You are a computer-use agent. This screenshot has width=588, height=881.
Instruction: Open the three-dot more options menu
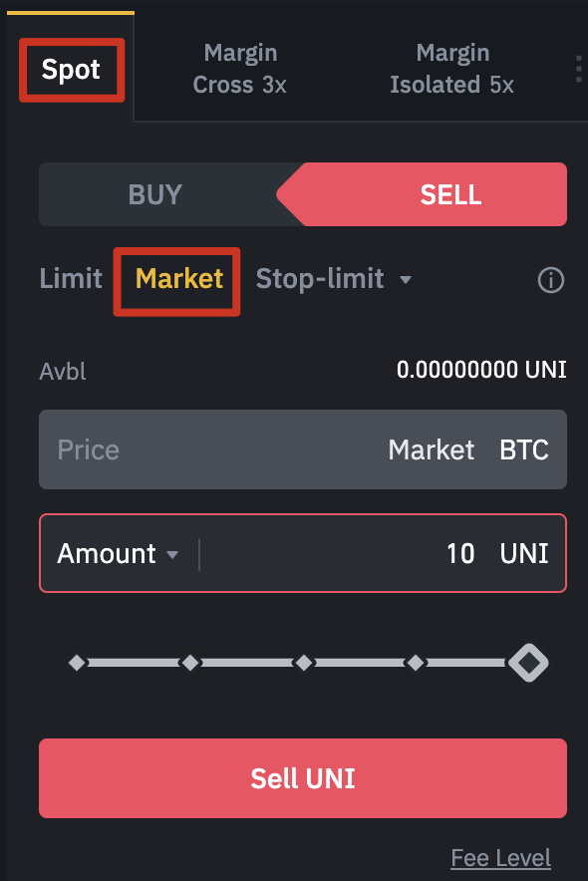[x=579, y=69]
